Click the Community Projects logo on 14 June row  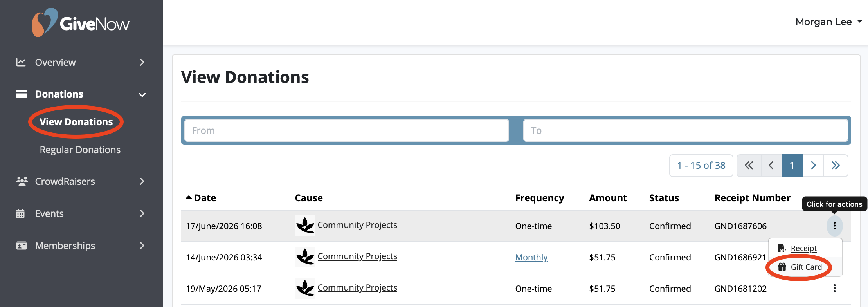(305, 257)
